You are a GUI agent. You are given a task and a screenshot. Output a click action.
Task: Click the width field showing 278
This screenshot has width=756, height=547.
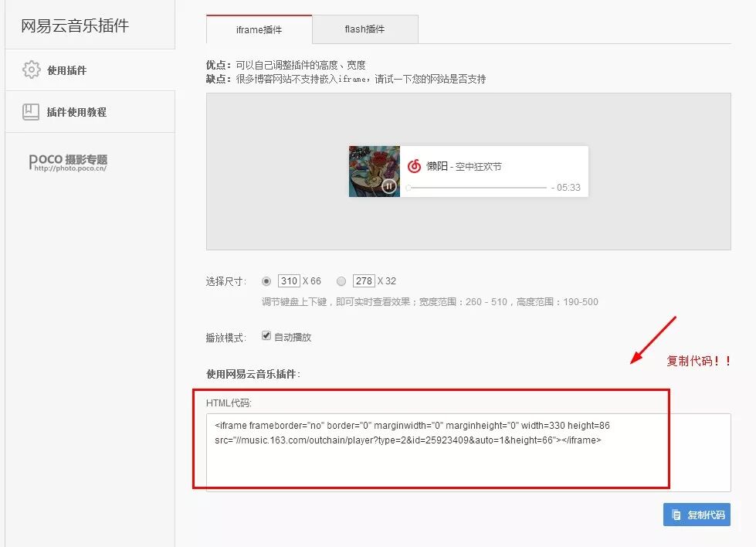click(x=364, y=280)
